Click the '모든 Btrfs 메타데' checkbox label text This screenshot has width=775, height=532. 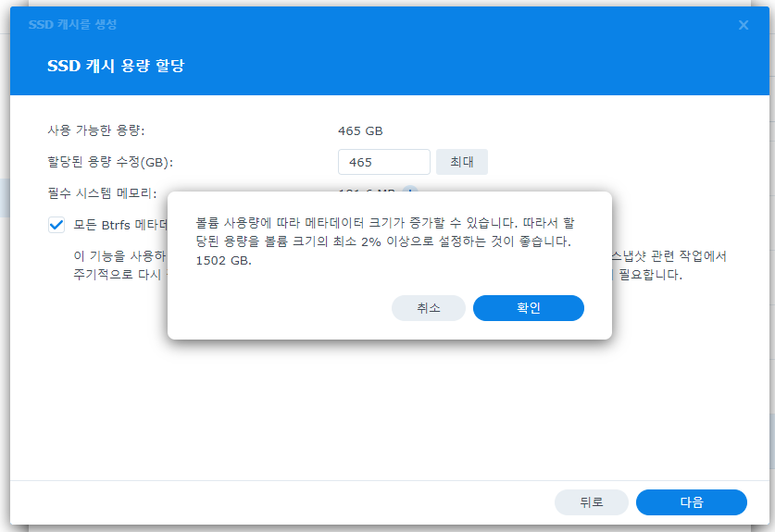[x=120, y=225]
